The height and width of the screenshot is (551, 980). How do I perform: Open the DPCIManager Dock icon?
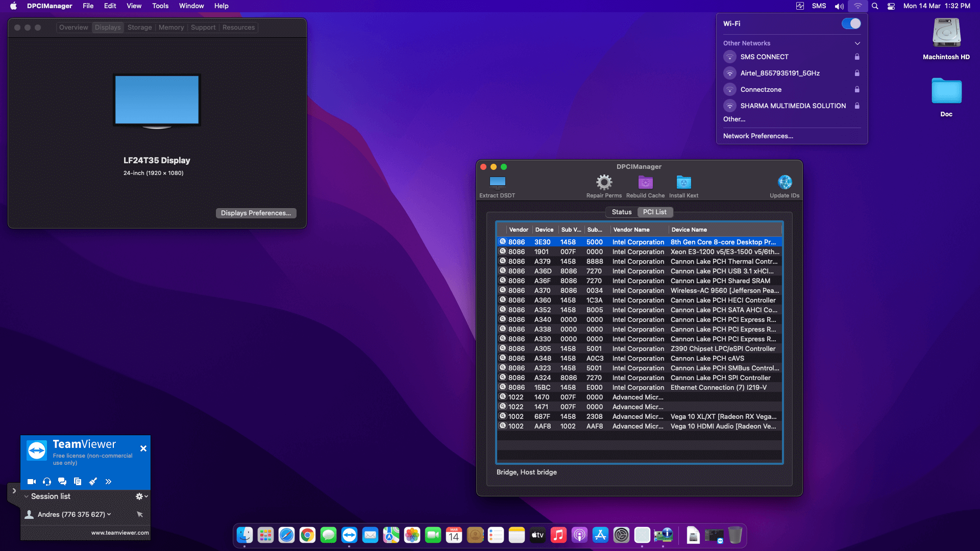663,535
